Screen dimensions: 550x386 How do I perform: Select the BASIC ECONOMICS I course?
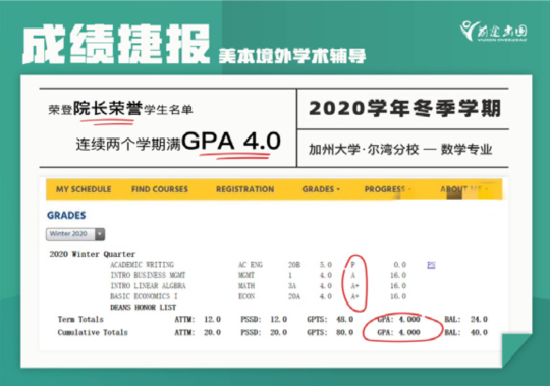(x=144, y=296)
